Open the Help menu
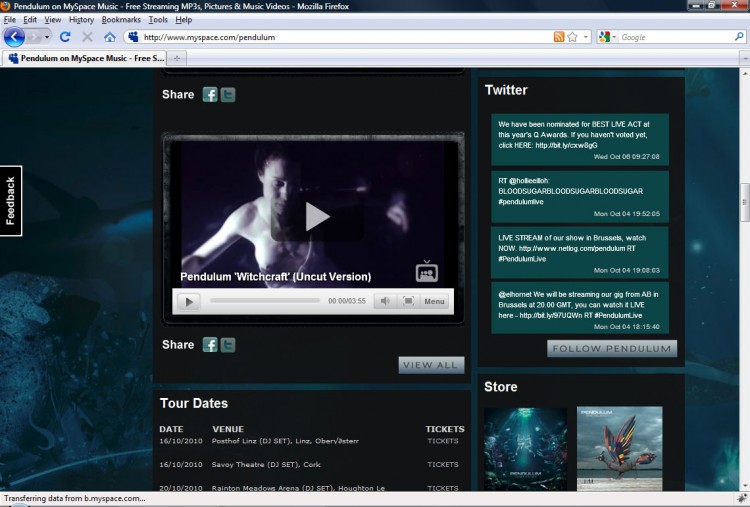The image size is (750, 507). pyautogui.click(x=183, y=20)
